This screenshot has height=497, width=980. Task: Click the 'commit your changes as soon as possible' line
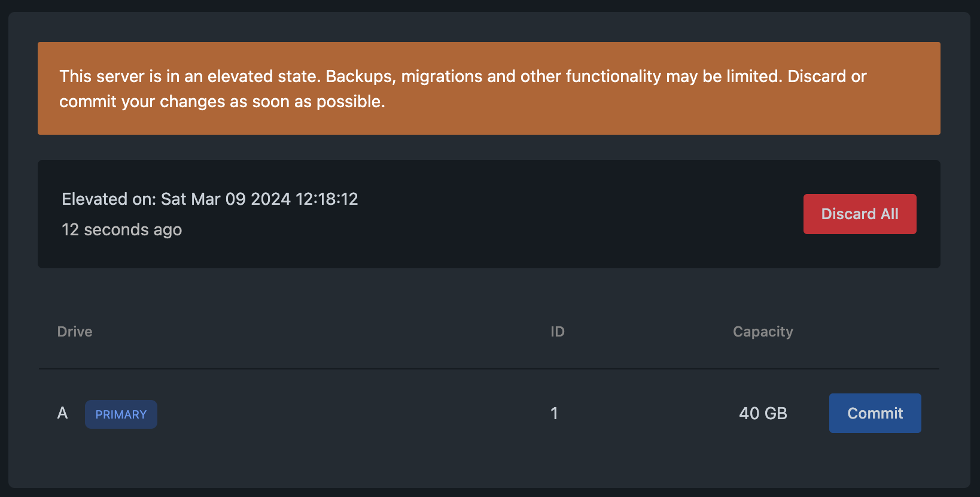222,101
